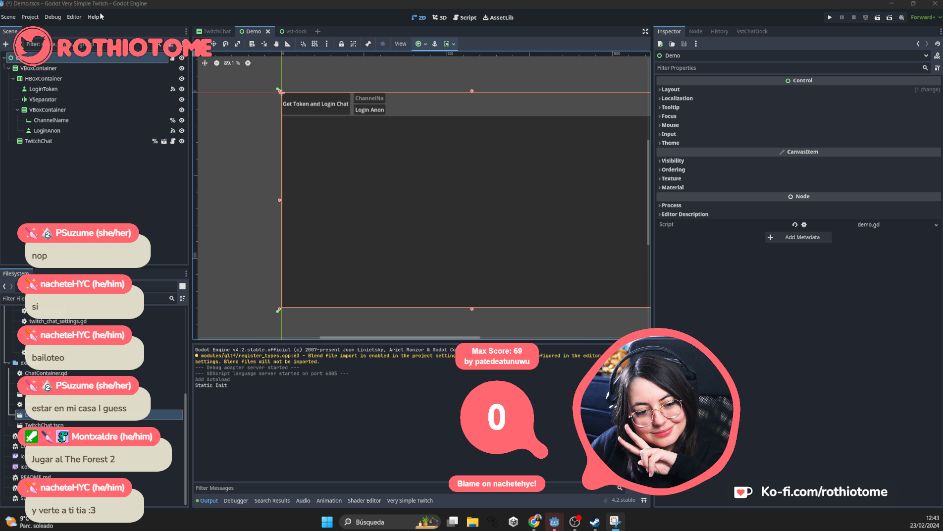
Task: Click Inspector search magnifier icon
Action: click(925, 68)
